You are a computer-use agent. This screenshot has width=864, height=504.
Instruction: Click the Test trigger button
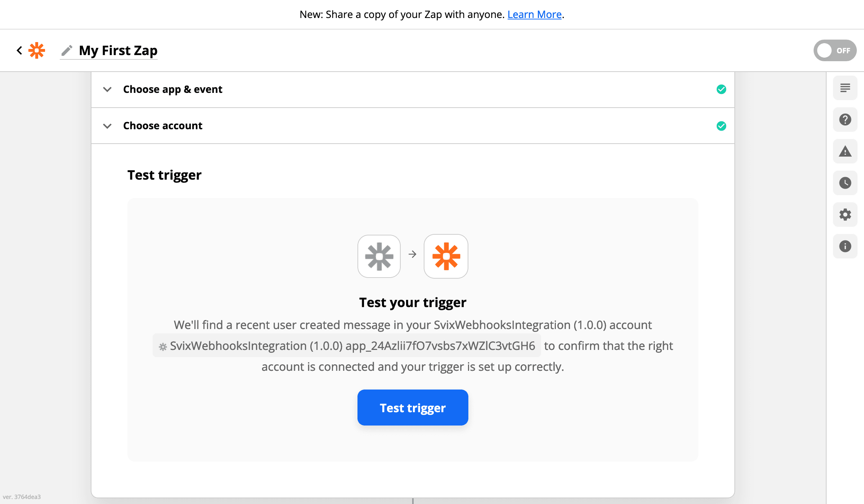[413, 407]
